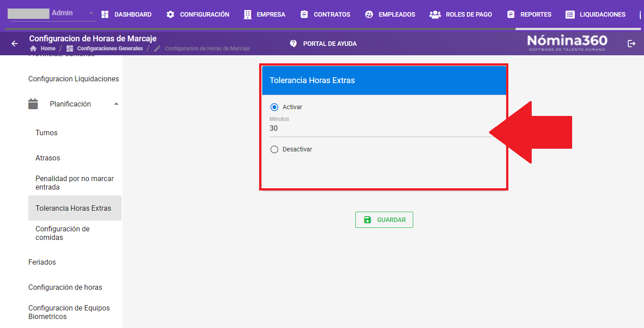The width and height of the screenshot is (644, 328).
Task: Open Feriados in sidebar
Action: [x=42, y=262]
